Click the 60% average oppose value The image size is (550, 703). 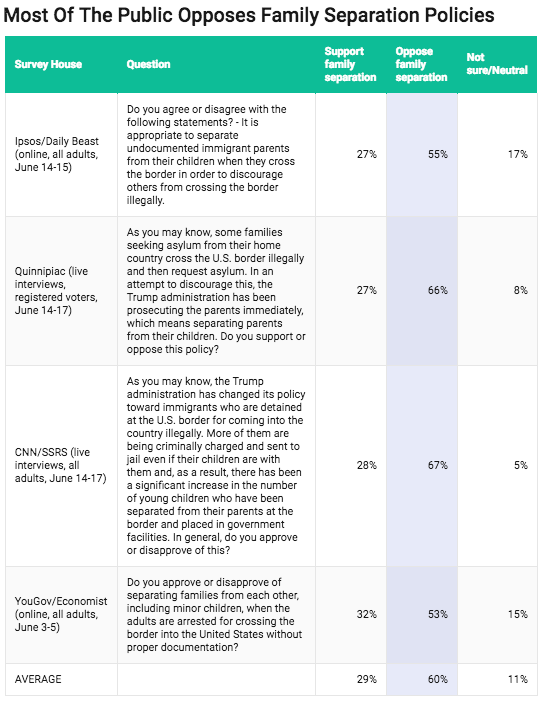click(437, 679)
